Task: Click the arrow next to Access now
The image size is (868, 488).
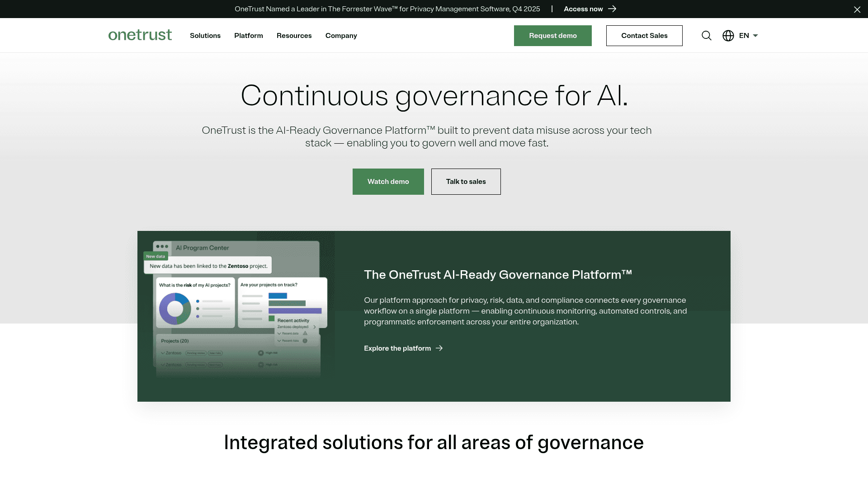Action: click(x=613, y=9)
